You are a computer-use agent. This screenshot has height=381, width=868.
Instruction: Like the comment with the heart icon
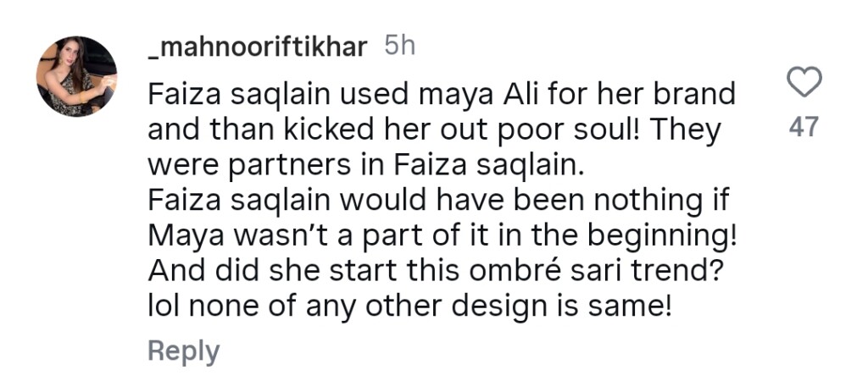[804, 83]
